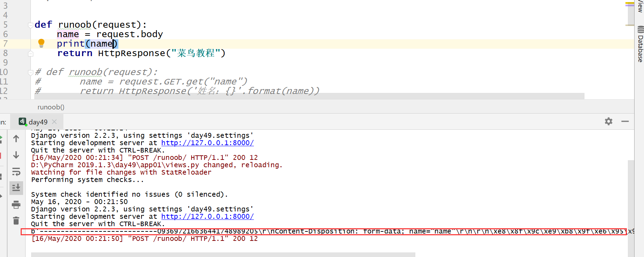This screenshot has height=257, width=644.
Task: Click the up arrow in Run console
Action: [x=16, y=139]
